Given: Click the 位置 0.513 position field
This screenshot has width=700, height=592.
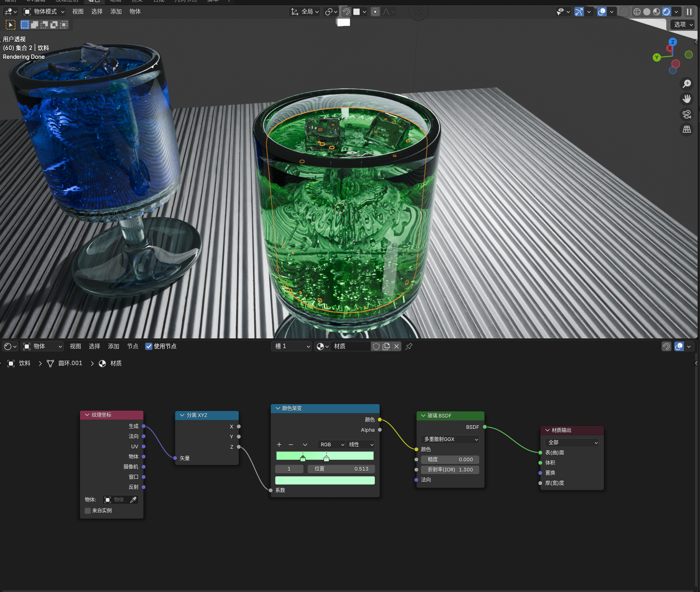Looking at the screenshot, I should click(x=341, y=469).
